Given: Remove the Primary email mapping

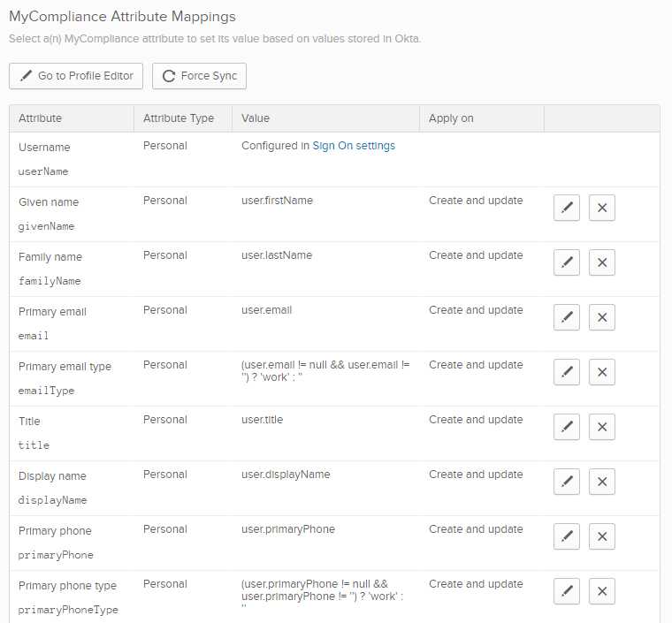Looking at the screenshot, I should (602, 317).
